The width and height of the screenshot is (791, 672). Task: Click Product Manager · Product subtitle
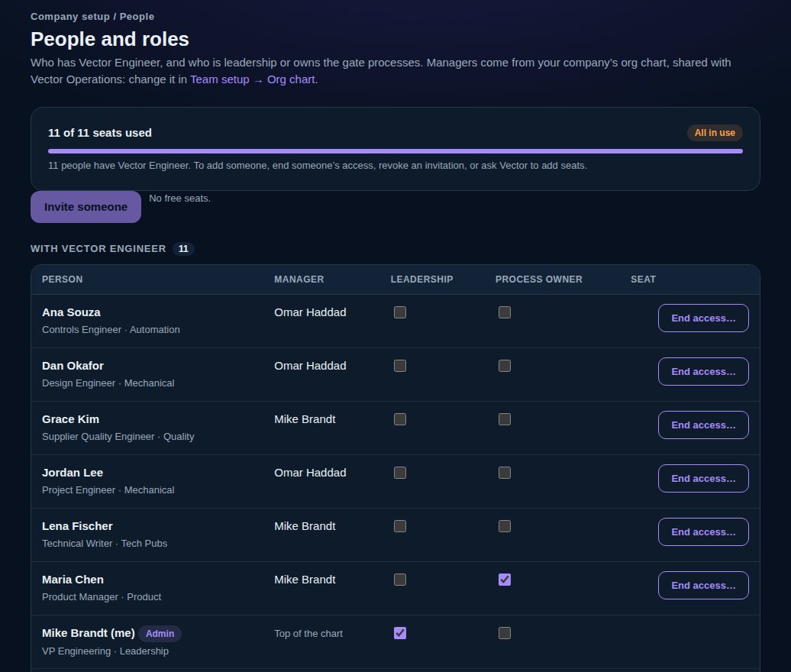pyautogui.click(x=102, y=597)
